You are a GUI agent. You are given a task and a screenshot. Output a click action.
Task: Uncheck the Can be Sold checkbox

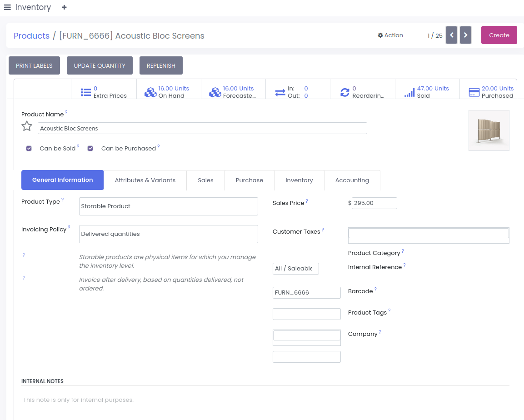pos(29,148)
